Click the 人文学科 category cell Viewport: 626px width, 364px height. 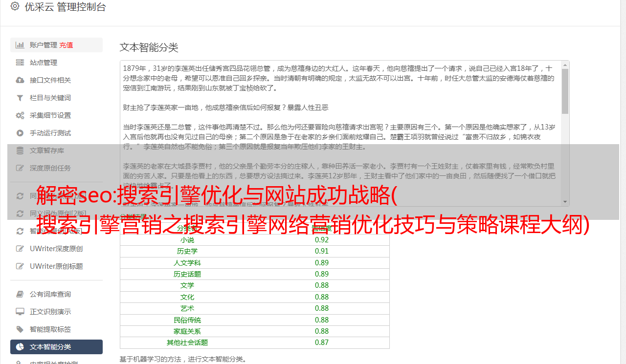(x=187, y=263)
